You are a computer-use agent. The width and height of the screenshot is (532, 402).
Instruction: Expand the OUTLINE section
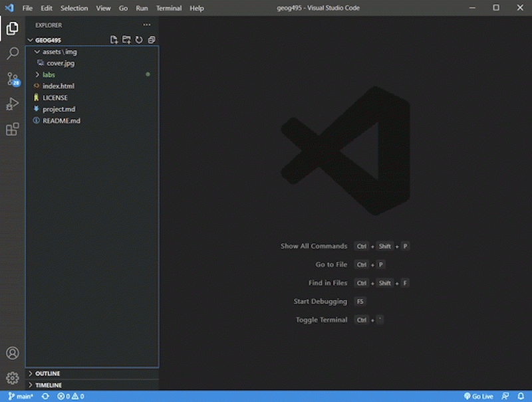47,373
